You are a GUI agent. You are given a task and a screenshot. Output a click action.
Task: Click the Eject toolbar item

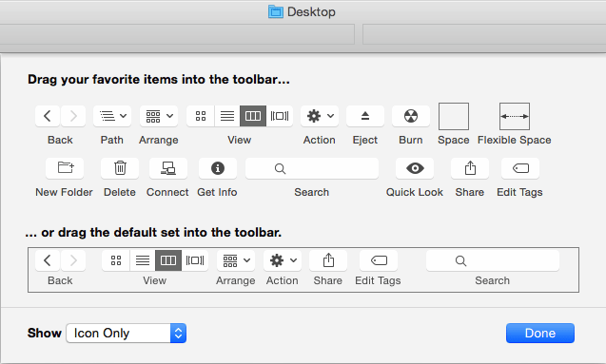pos(365,116)
